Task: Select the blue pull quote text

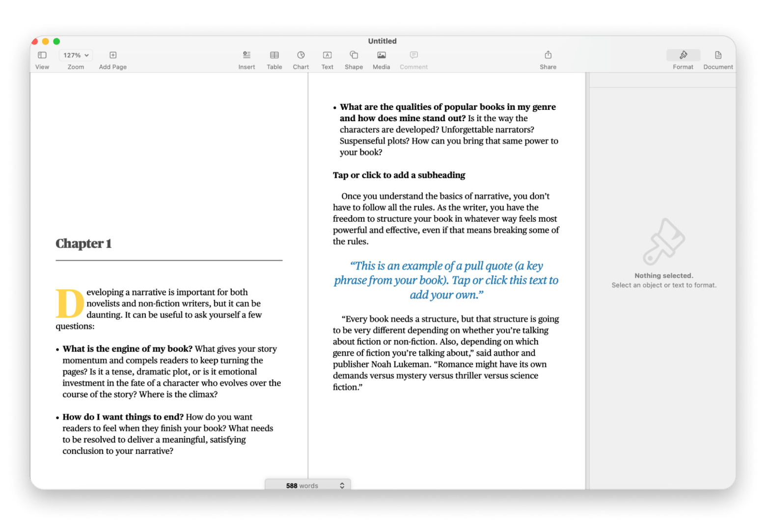Action: (x=445, y=280)
